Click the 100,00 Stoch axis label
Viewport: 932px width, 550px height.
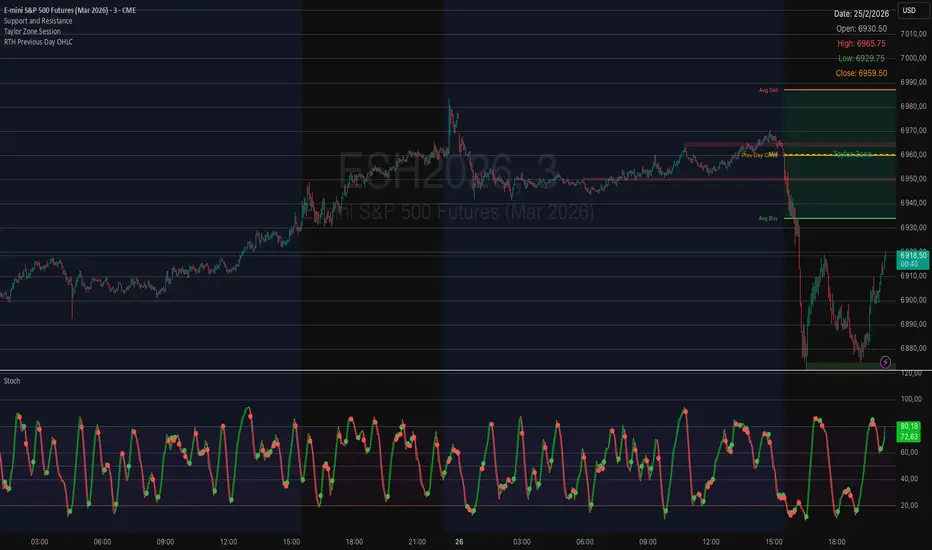click(911, 399)
